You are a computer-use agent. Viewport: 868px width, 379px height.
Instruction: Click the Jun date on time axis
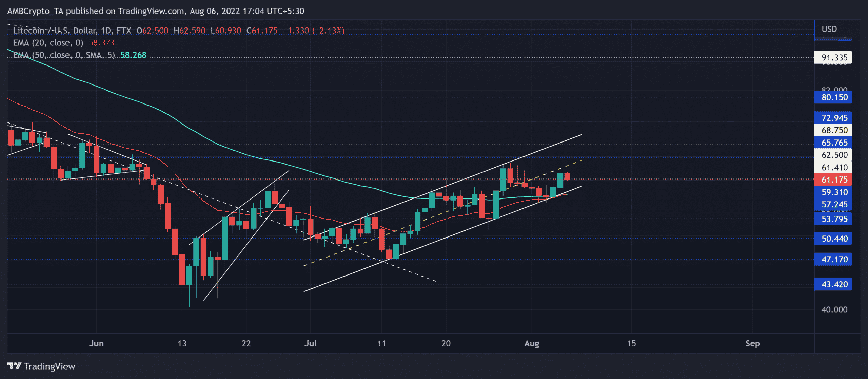tap(96, 343)
